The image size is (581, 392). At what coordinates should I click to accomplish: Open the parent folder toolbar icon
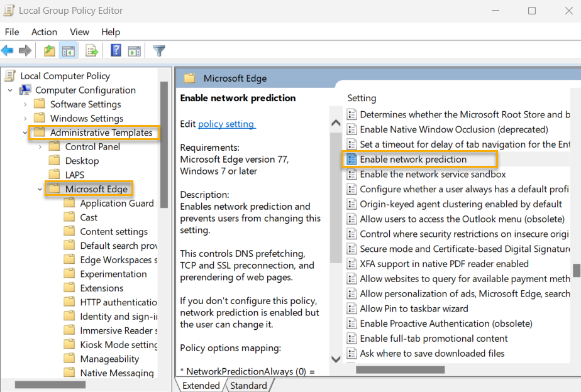point(48,50)
